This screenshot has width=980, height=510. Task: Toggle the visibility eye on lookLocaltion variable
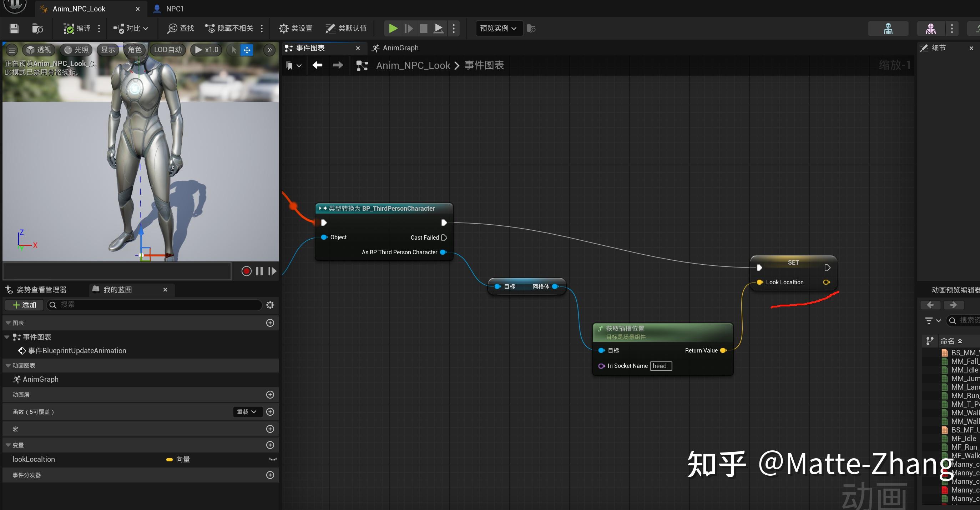(x=273, y=459)
